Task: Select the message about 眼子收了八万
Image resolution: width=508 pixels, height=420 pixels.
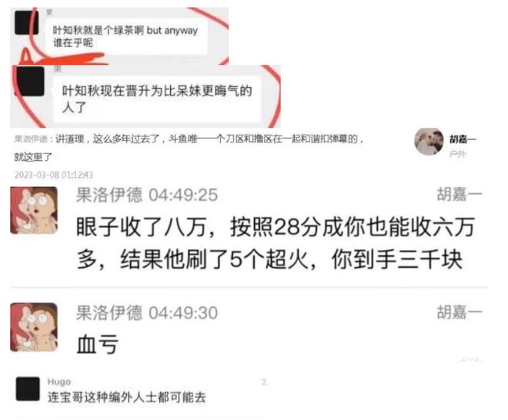Action: [x=276, y=243]
